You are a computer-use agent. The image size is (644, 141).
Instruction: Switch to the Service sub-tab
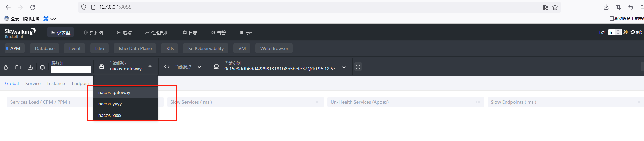coord(33,84)
